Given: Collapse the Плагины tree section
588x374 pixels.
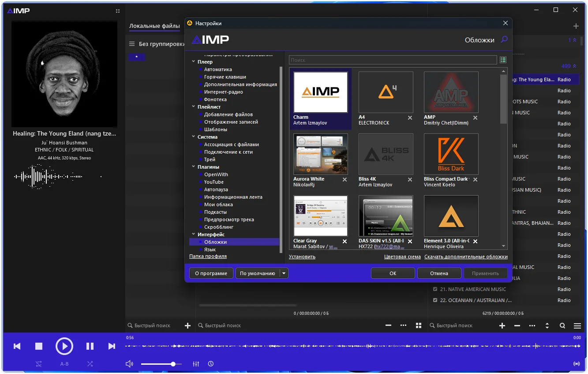Looking at the screenshot, I should tap(194, 167).
